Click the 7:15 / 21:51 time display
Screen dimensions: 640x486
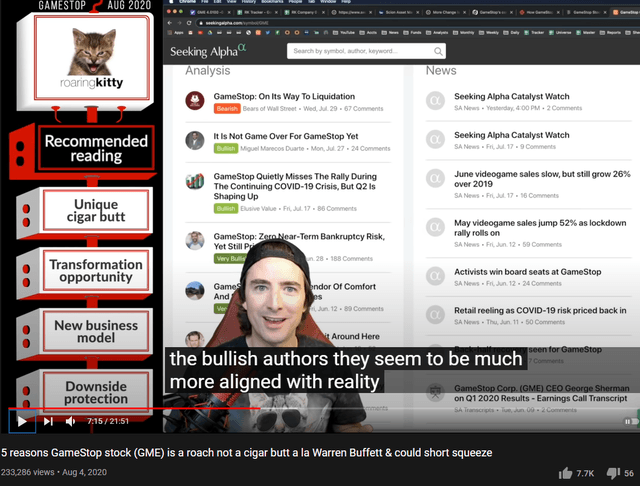[108, 421]
